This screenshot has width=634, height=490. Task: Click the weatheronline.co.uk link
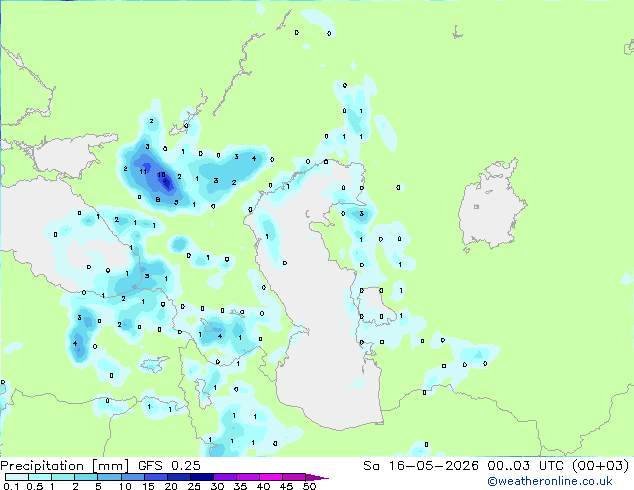550,481
